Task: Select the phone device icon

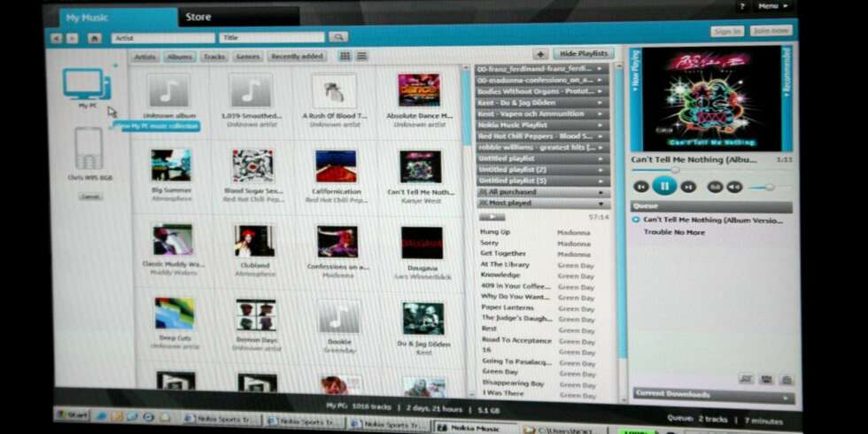Action: 89,149
